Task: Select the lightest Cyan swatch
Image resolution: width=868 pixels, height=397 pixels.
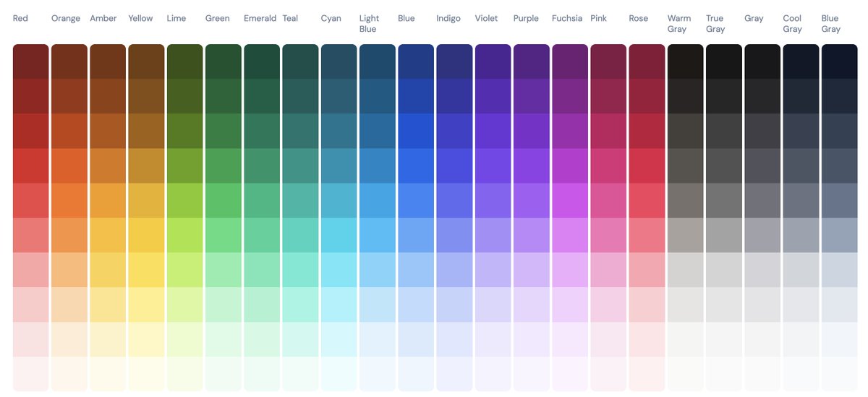Action: [339, 374]
